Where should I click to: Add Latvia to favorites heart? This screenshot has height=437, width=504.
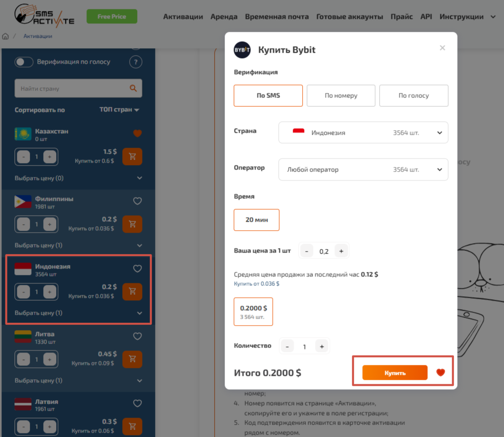[137, 404]
